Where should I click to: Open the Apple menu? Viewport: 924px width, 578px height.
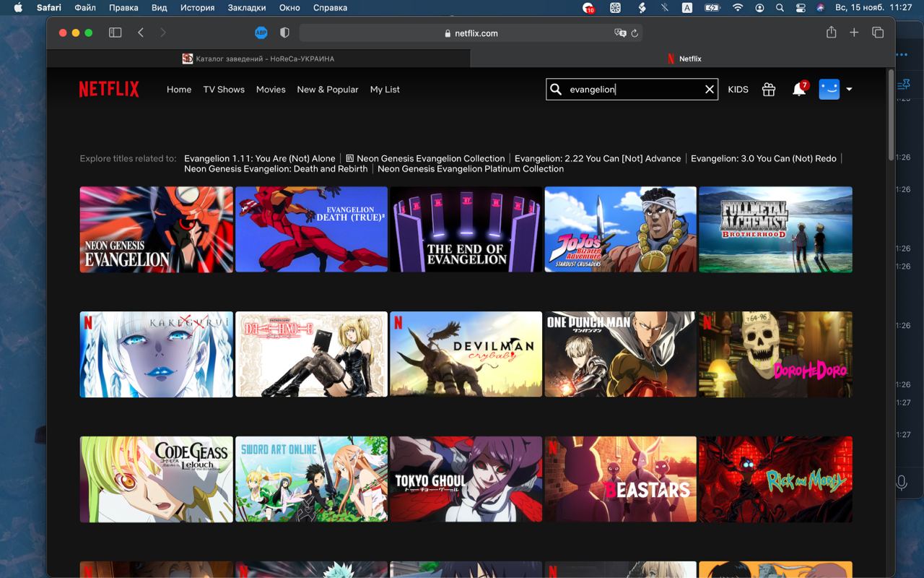click(17, 7)
